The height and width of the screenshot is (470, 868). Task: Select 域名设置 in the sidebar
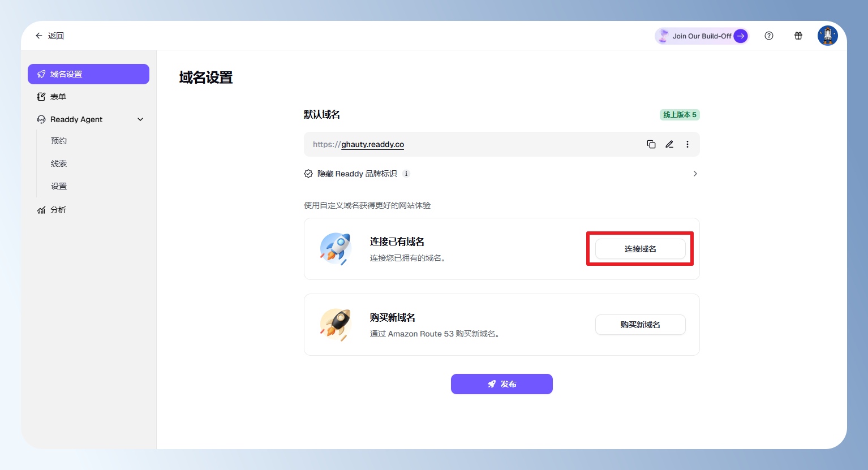tap(88, 74)
